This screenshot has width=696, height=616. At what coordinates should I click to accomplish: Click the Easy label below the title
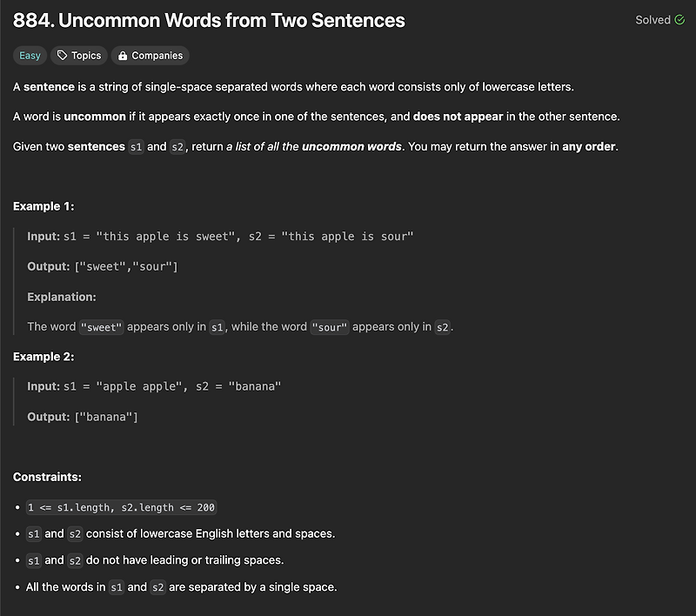pyautogui.click(x=29, y=55)
